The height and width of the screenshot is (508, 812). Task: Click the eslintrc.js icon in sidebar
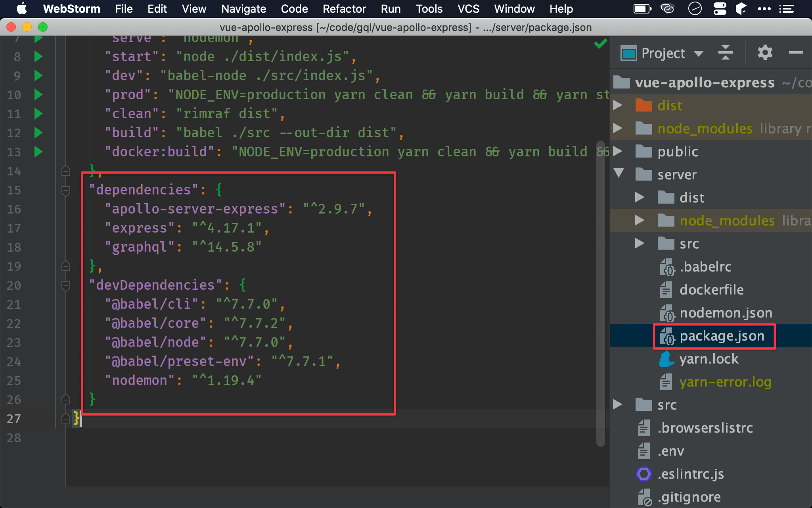point(641,473)
